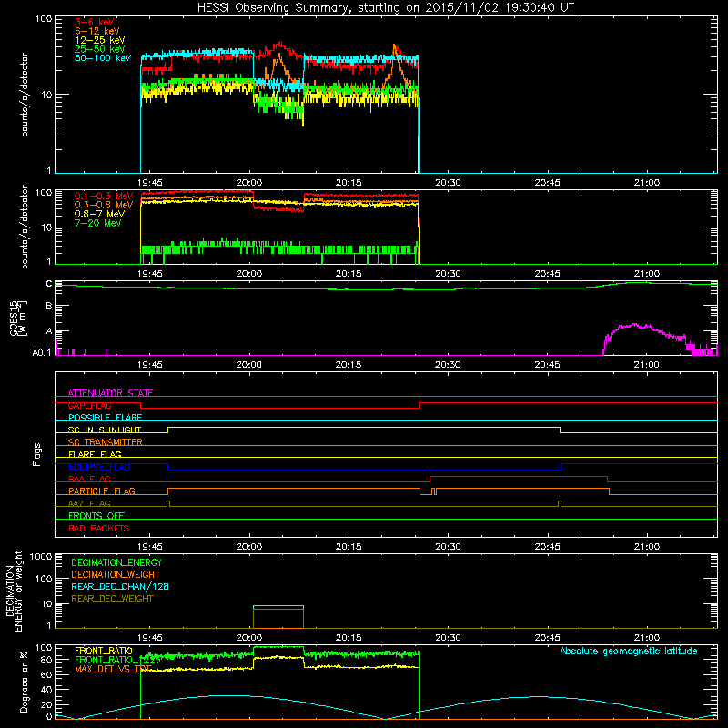This screenshot has height=728, width=728.
Task: Click the '1000' tick on decimation axis
Action: [x=41, y=556]
